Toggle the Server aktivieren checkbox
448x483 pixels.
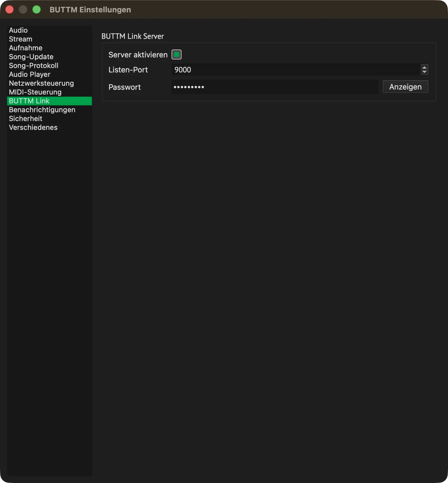pos(177,54)
